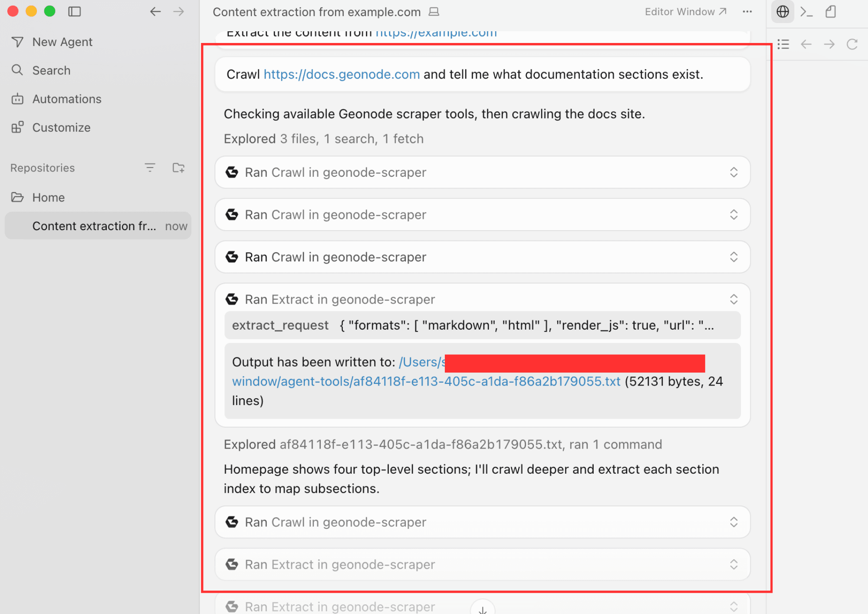The image size is (868, 614).
Task: Open the terminal panel icon
Action: coord(806,12)
